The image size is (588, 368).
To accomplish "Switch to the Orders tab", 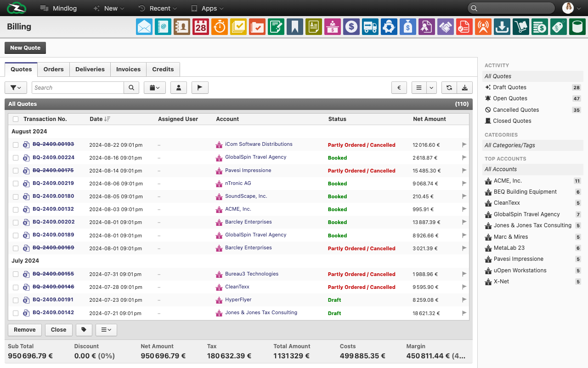I will (x=53, y=69).
